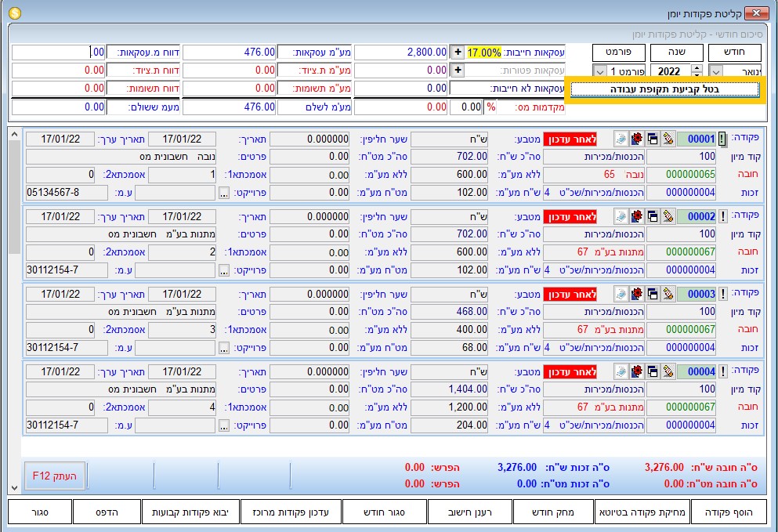This screenshot has height=532, width=778.
Task: Click the duplicate windows icon of entry 00003
Action: coord(653,294)
